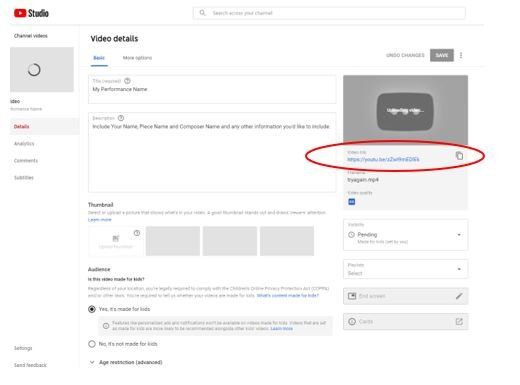Image resolution: width=520 pixels, height=385 pixels.
Task: Click in the search across your channel field
Action: [x=329, y=13]
